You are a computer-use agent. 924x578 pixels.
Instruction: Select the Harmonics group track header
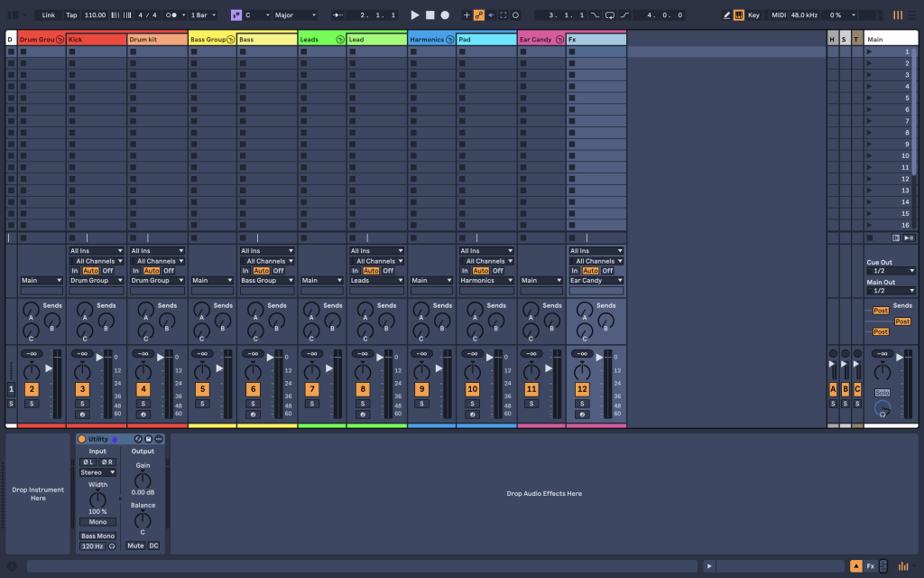click(426, 40)
